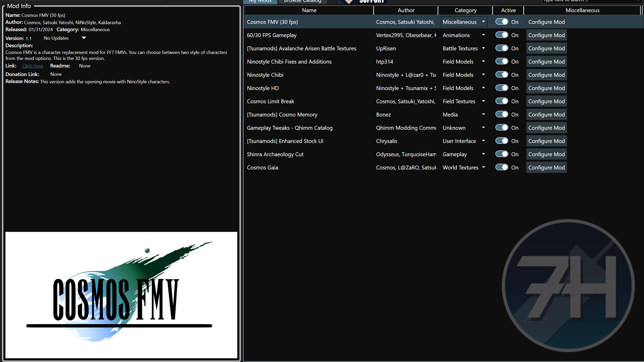The height and width of the screenshot is (362, 644).
Task: Configure the Ninostyle Chibi mod
Action: point(546,75)
